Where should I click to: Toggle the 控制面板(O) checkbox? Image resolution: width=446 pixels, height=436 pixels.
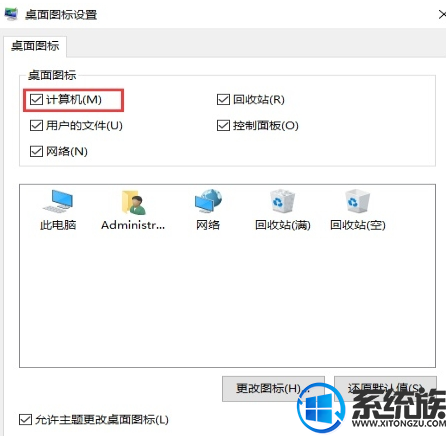coord(223,125)
